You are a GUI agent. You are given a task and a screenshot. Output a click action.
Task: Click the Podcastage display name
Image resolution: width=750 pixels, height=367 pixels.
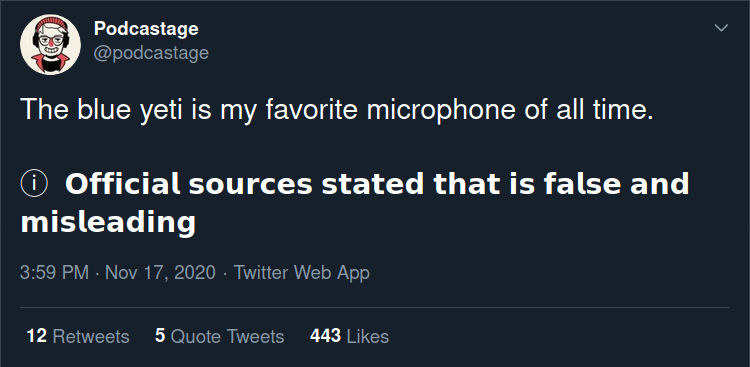point(146,29)
